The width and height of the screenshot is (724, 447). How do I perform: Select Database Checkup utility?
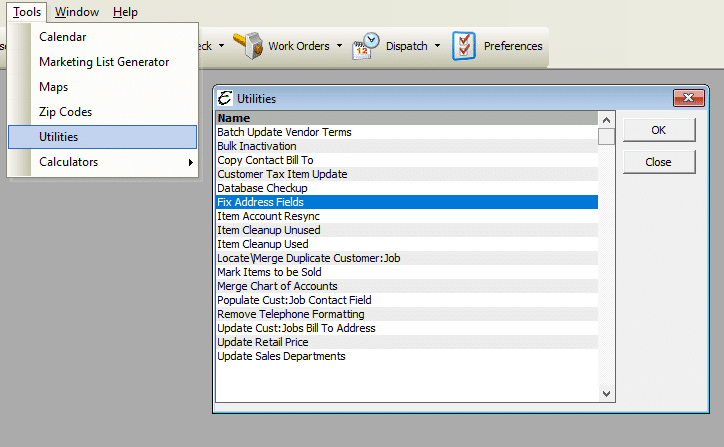pos(407,188)
